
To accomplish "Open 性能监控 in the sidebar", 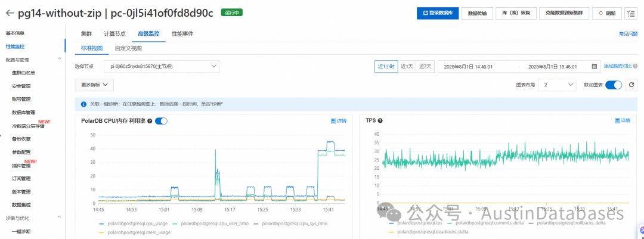I will point(15,46).
